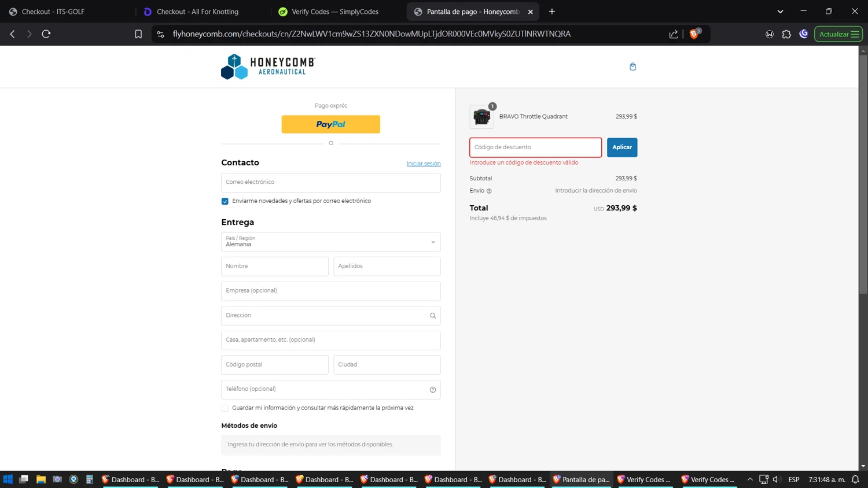This screenshot has height=488, width=868.
Task: Click the page vertical scrollbar thumb
Action: pos(863,173)
